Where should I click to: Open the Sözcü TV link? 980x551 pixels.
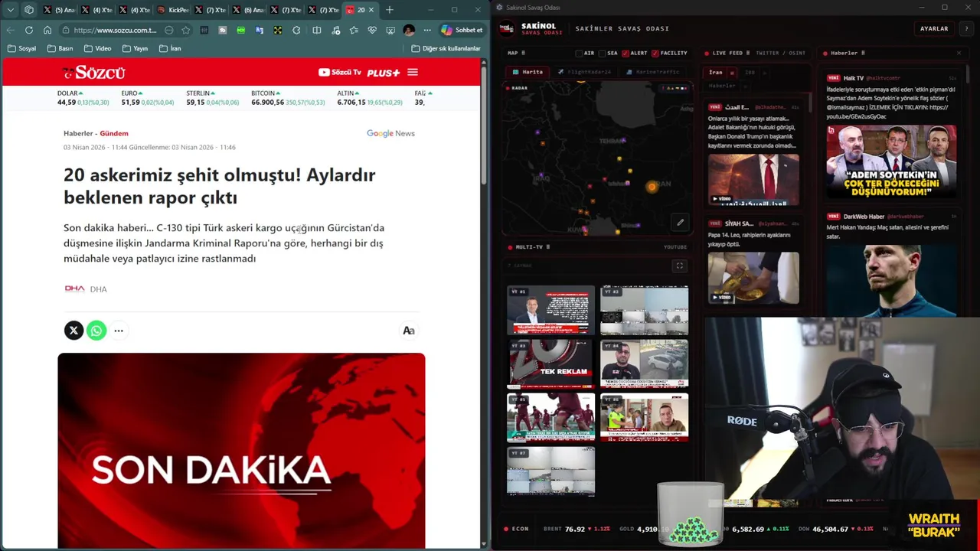tap(339, 73)
